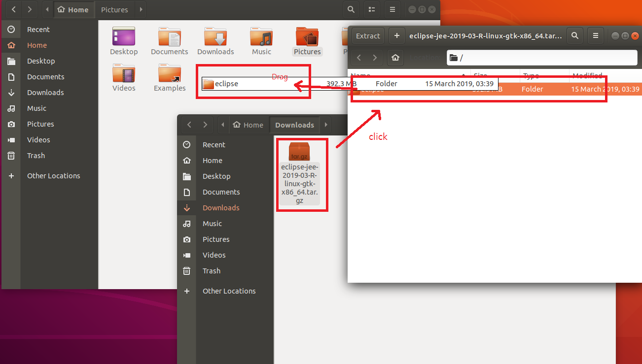642x364 pixels.
Task: Open the Archive Manager hamburger menu
Action: tap(596, 35)
